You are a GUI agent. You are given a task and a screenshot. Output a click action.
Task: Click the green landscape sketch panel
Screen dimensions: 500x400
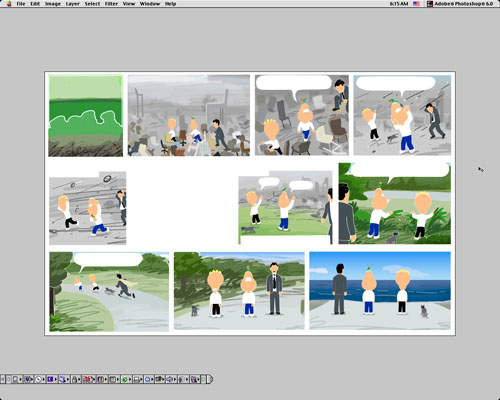coord(86,116)
